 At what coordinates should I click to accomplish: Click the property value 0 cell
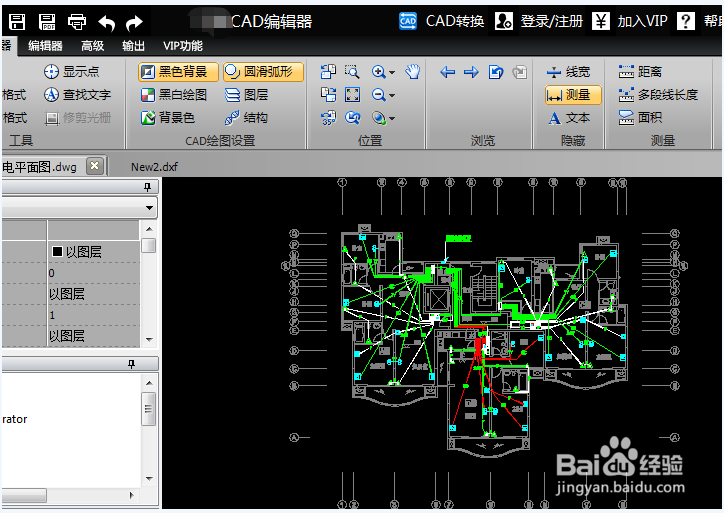pos(94,273)
